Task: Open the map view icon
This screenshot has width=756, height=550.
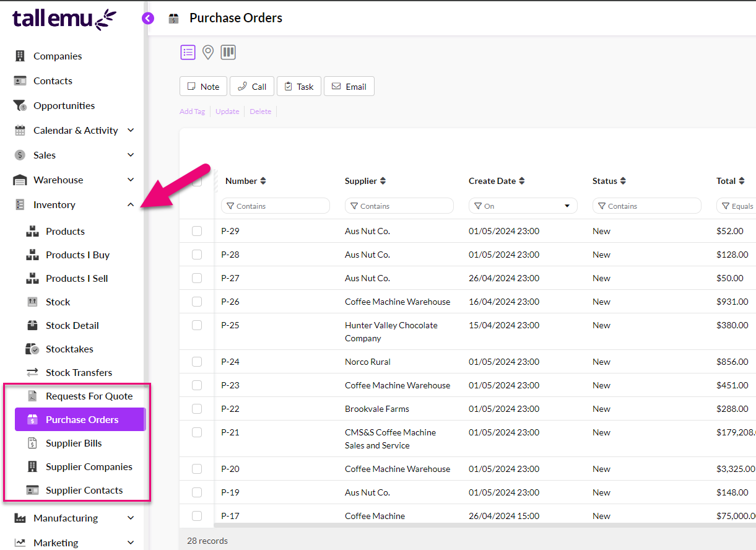Action: pyautogui.click(x=207, y=52)
